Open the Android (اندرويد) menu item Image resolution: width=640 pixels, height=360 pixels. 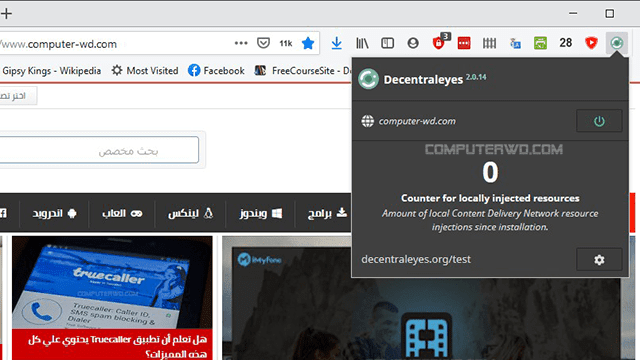click(54, 213)
